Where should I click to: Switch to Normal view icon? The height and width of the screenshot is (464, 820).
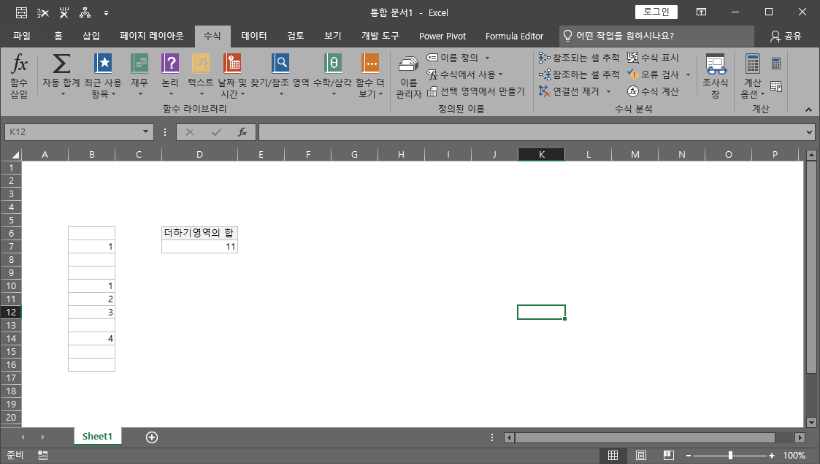pos(612,455)
